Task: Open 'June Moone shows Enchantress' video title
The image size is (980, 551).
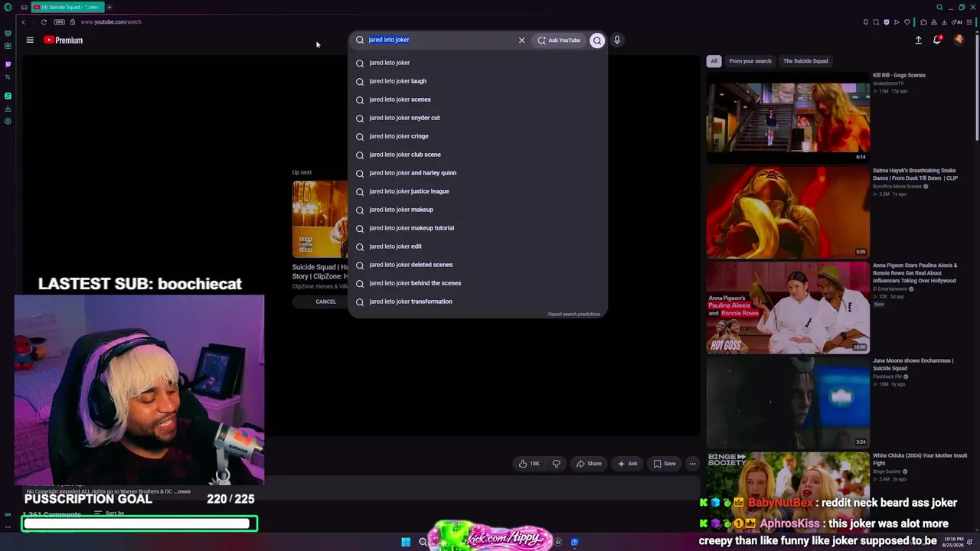Action: [913, 364]
